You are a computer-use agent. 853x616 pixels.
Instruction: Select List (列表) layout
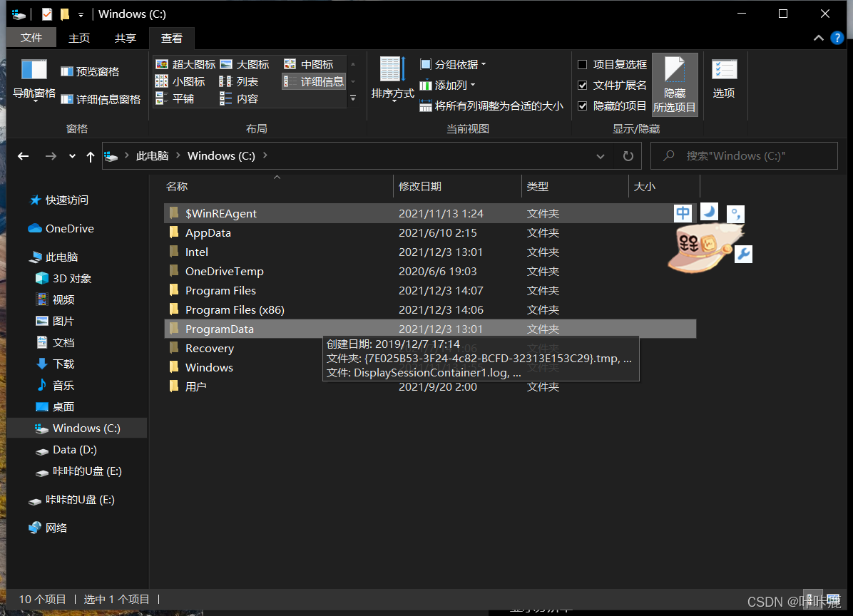[x=239, y=81]
